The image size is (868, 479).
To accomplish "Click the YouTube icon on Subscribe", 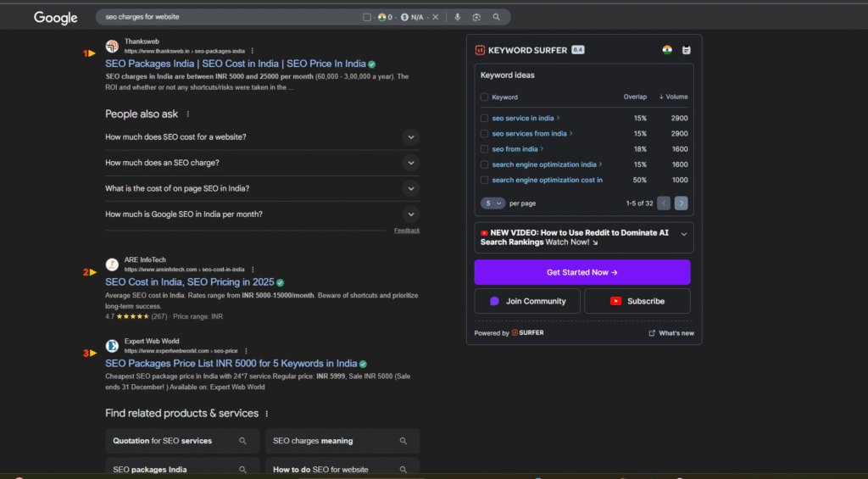I will [x=615, y=301].
